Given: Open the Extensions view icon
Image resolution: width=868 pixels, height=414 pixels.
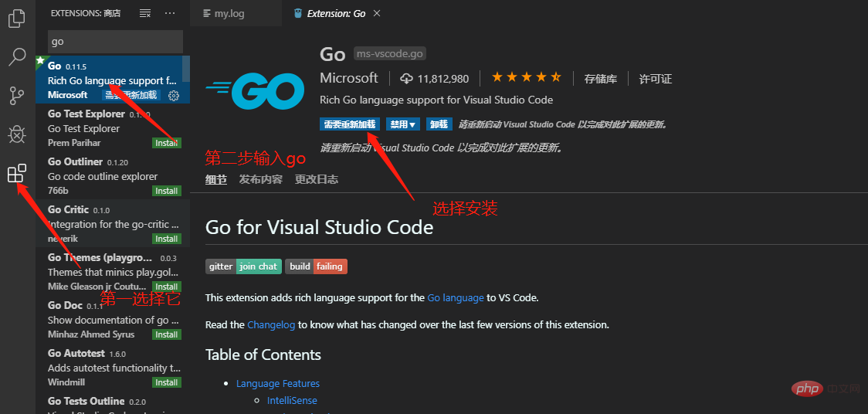Looking at the screenshot, I should [16, 174].
